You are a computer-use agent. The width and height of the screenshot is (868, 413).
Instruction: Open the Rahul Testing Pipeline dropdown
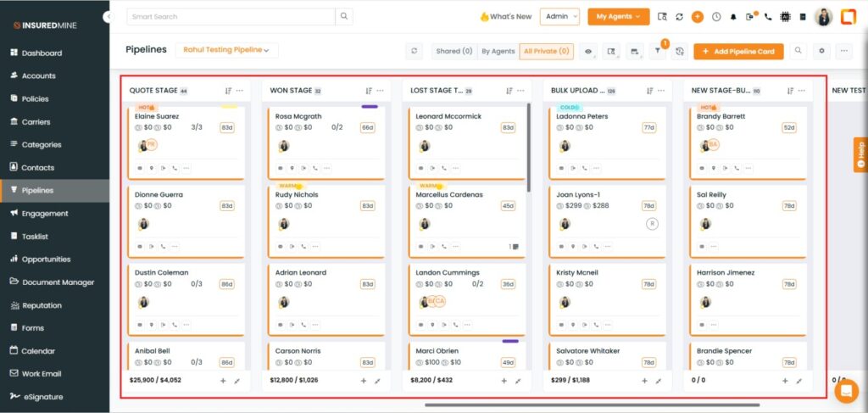[x=226, y=51]
